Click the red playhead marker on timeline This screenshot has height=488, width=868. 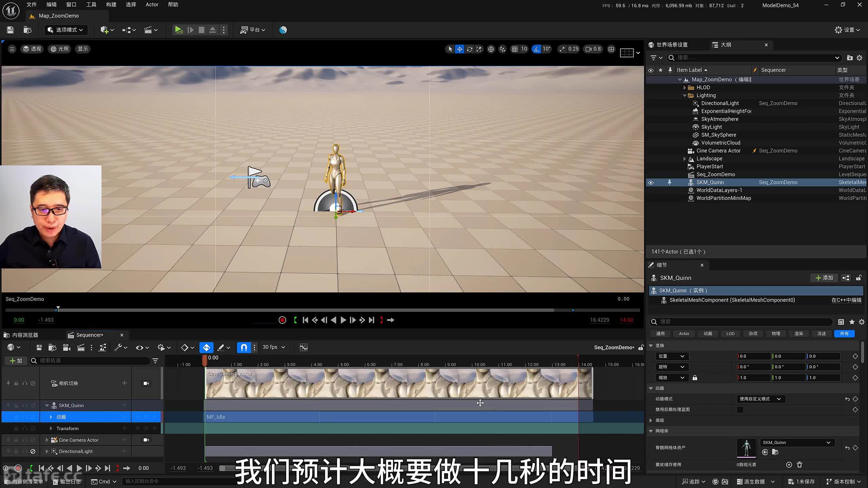[x=204, y=360]
